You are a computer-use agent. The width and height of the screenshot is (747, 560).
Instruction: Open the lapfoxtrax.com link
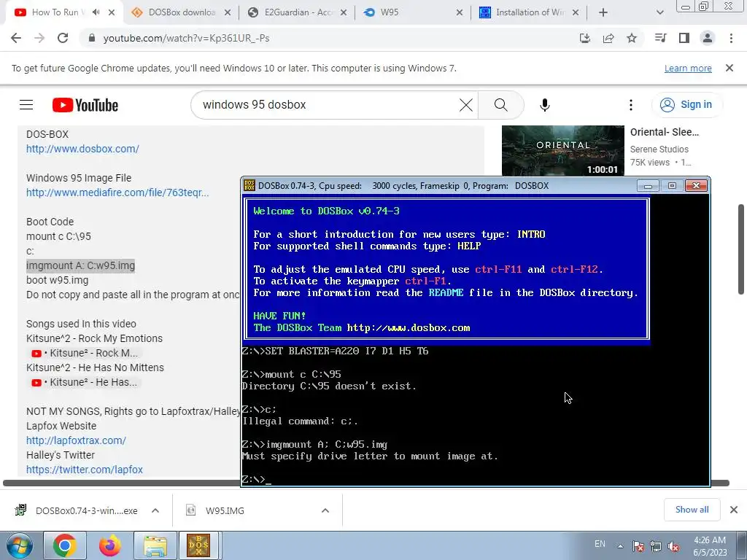click(76, 440)
